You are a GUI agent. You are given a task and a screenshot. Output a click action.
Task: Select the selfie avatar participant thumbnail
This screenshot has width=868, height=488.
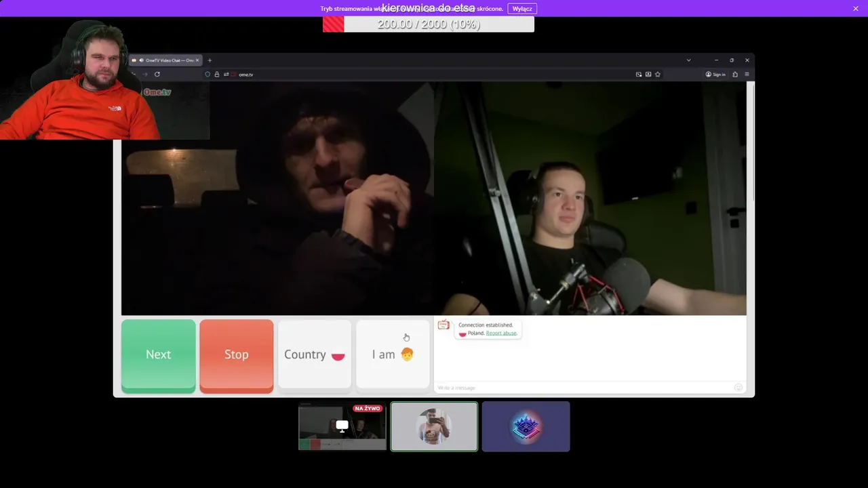click(434, 426)
